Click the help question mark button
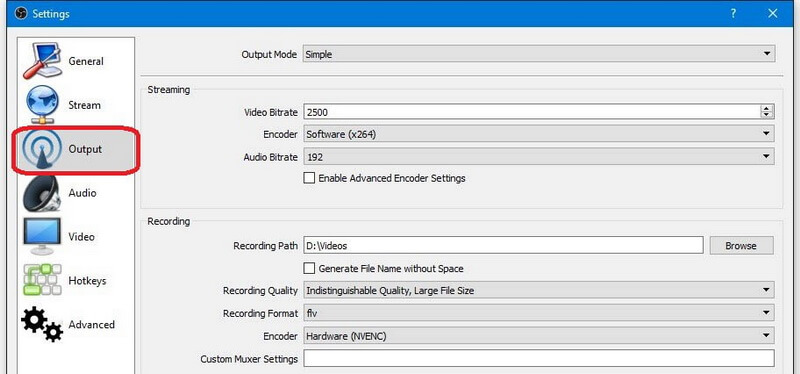Viewport: 800px width, 374px height. tap(733, 14)
